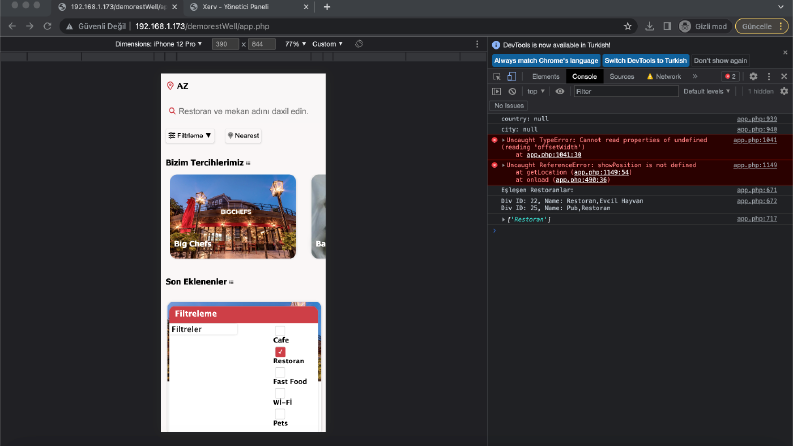793x446 pixels.
Task: Toggle the live expression eye icon
Action: (x=559, y=92)
